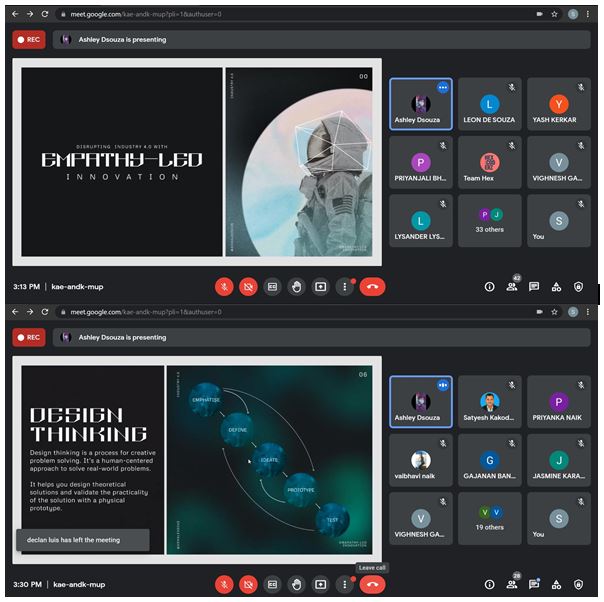Screen dimensions: 604x602
Task: Open activities icon in the 3:30 PM window
Action: pyautogui.click(x=556, y=585)
